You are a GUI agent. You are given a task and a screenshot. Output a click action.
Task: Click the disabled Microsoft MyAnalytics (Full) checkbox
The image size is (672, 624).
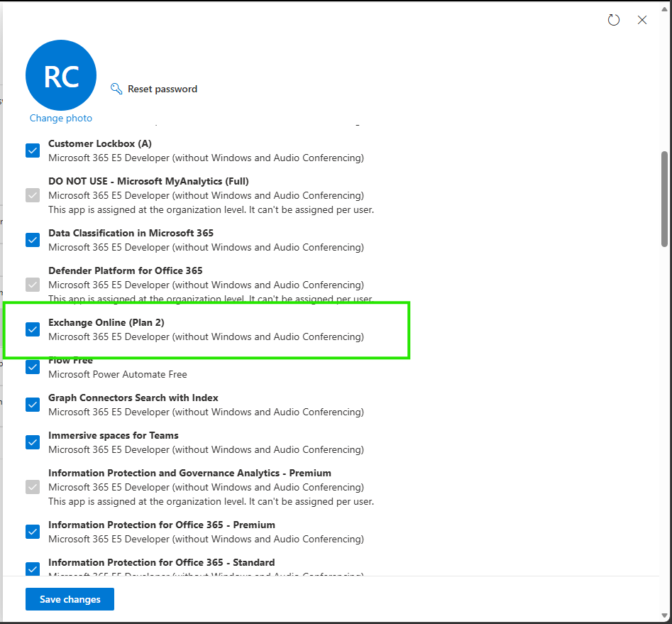point(33,195)
